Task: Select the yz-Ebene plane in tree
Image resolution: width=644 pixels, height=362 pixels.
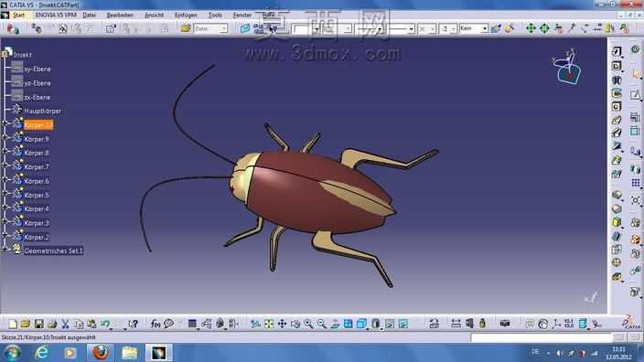Action: coord(38,83)
